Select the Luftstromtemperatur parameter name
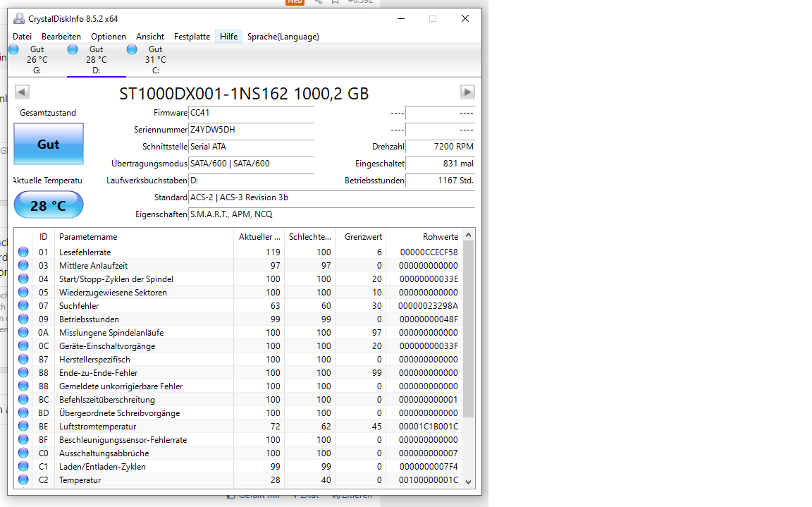The width and height of the screenshot is (812, 507). click(x=97, y=427)
